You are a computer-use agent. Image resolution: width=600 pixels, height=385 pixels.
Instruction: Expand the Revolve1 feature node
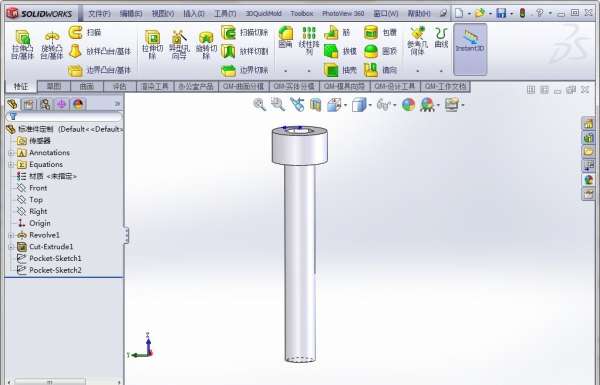pos(11,235)
